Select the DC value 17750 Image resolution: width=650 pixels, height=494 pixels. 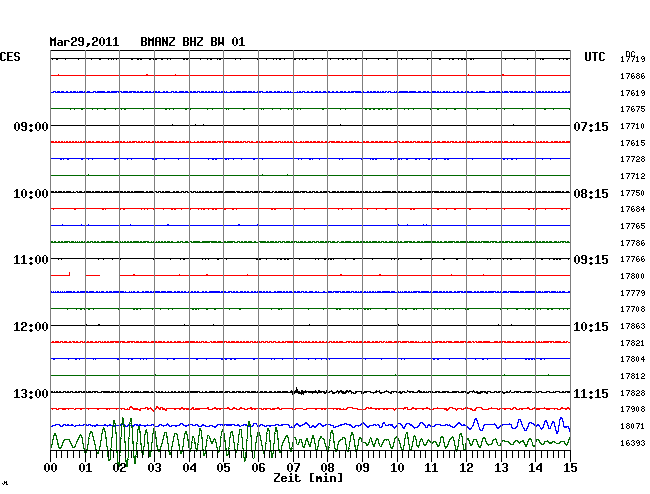[633, 193]
